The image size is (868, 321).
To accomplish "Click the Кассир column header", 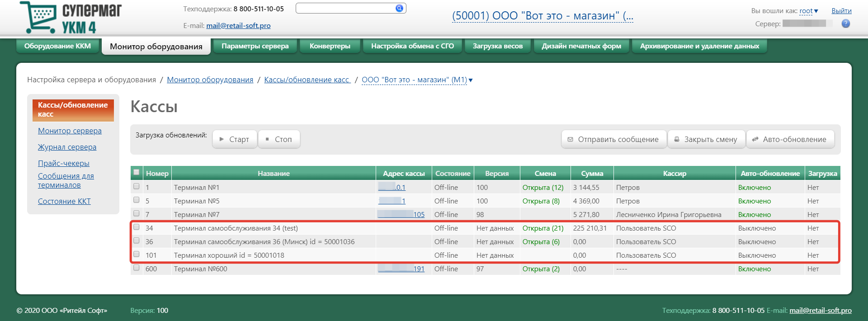I will pyautogui.click(x=675, y=173).
